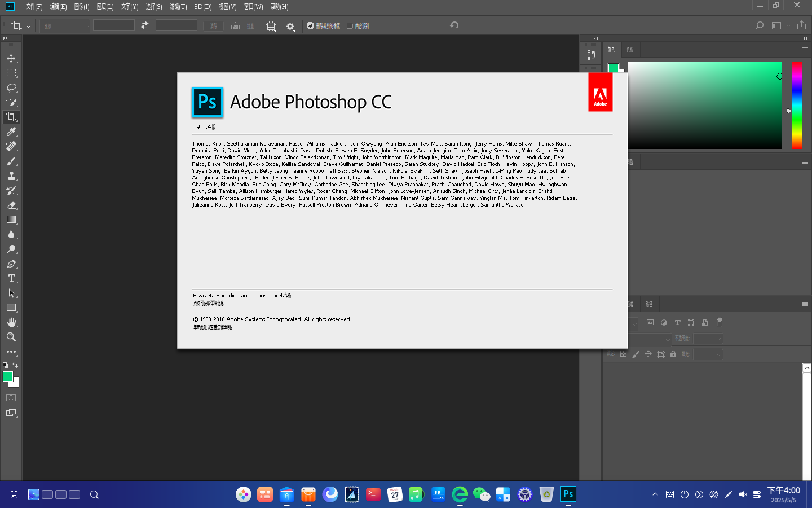Swap foreground and background colors
The width and height of the screenshot is (812, 508).
coord(15,365)
